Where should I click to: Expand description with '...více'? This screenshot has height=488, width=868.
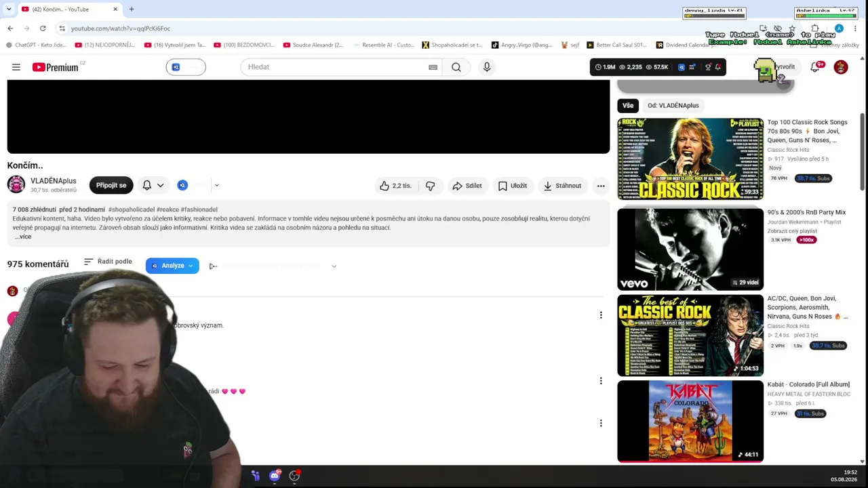click(22, 237)
